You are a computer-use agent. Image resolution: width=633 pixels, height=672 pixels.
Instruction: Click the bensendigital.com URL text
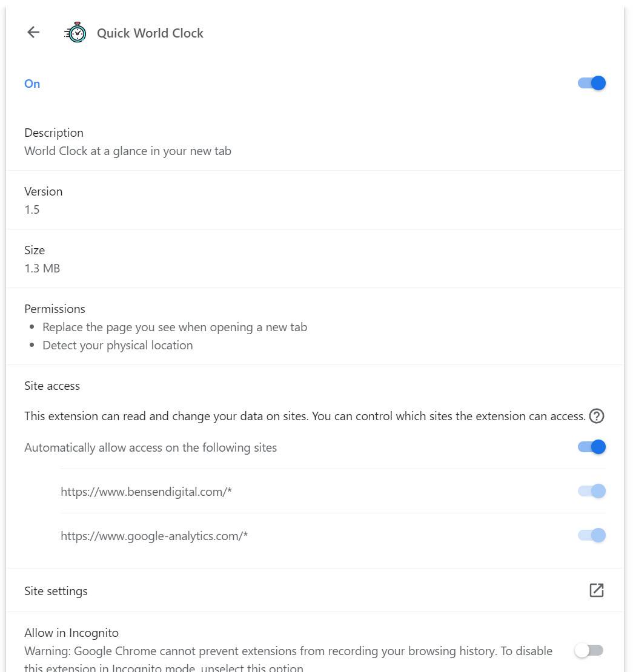point(146,492)
